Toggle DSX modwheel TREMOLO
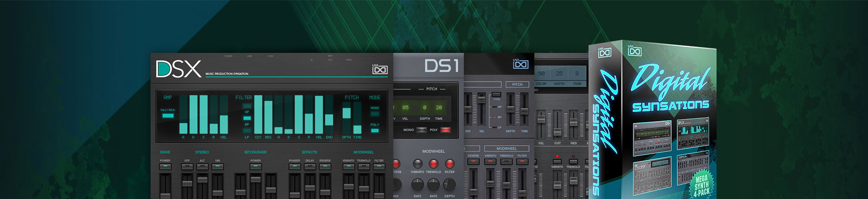 364,166
